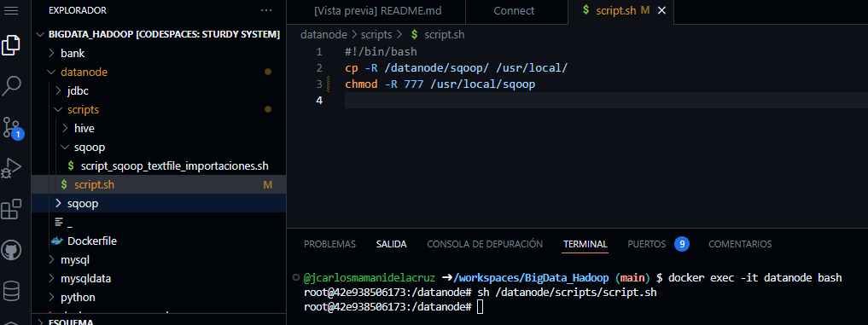Place cursor on empty line 4
Screen dimensions: 868x325
pyautogui.click(x=606, y=101)
